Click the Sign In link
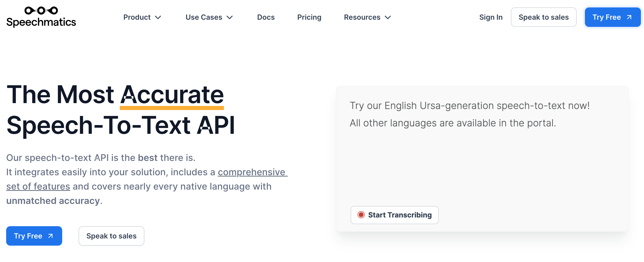Screen dimensions: 644x262 click(x=491, y=17)
